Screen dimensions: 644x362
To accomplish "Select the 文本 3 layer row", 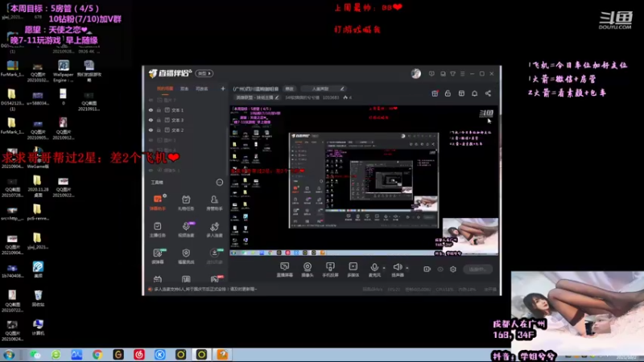I will [x=187, y=120].
